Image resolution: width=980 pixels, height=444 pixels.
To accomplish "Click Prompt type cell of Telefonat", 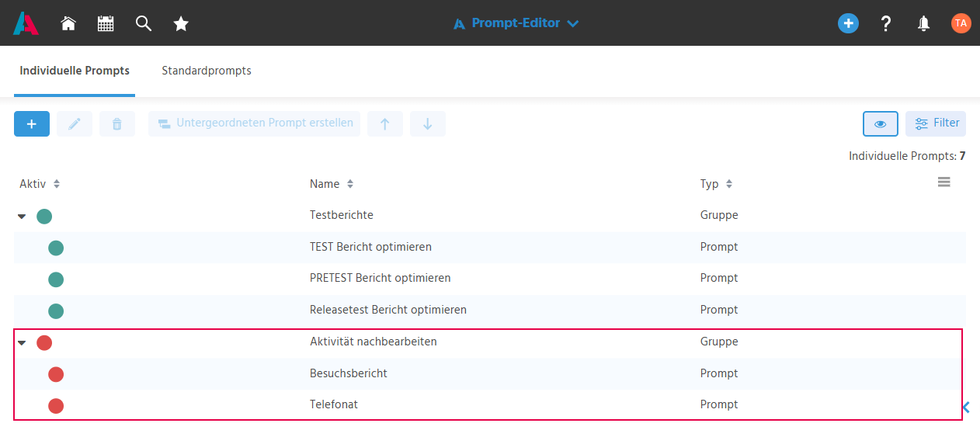I will [719, 404].
